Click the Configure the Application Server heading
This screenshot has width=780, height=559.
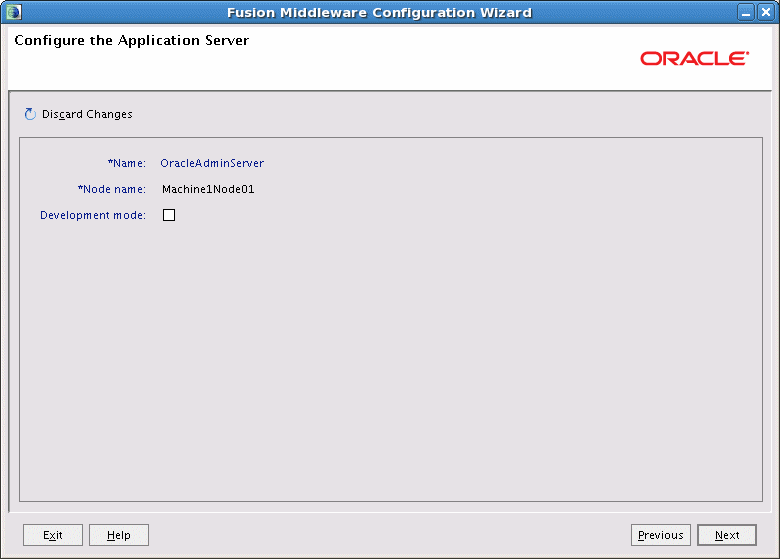point(131,40)
